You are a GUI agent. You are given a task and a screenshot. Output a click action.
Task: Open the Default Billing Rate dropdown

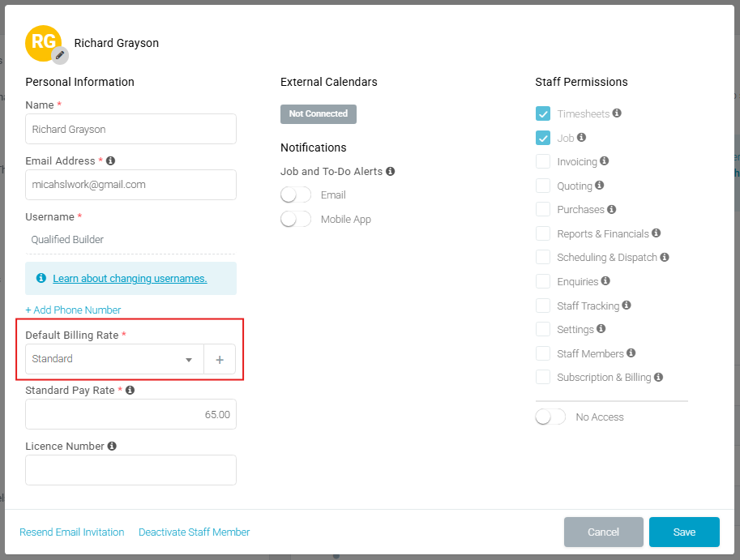(114, 359)
